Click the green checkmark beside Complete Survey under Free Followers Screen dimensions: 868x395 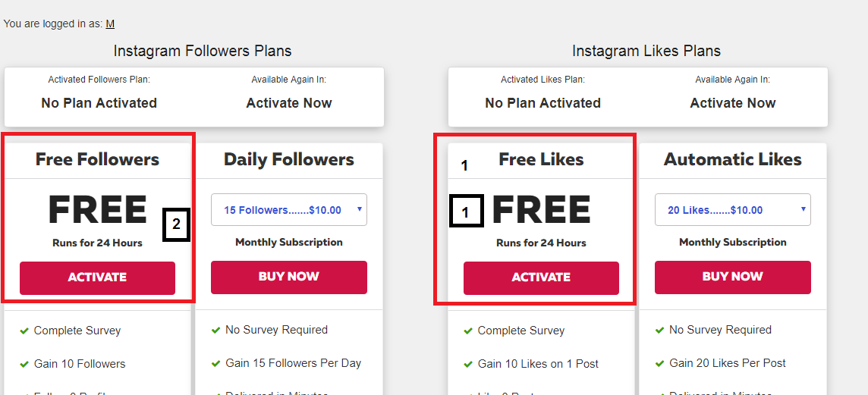(x=24, y=331)
